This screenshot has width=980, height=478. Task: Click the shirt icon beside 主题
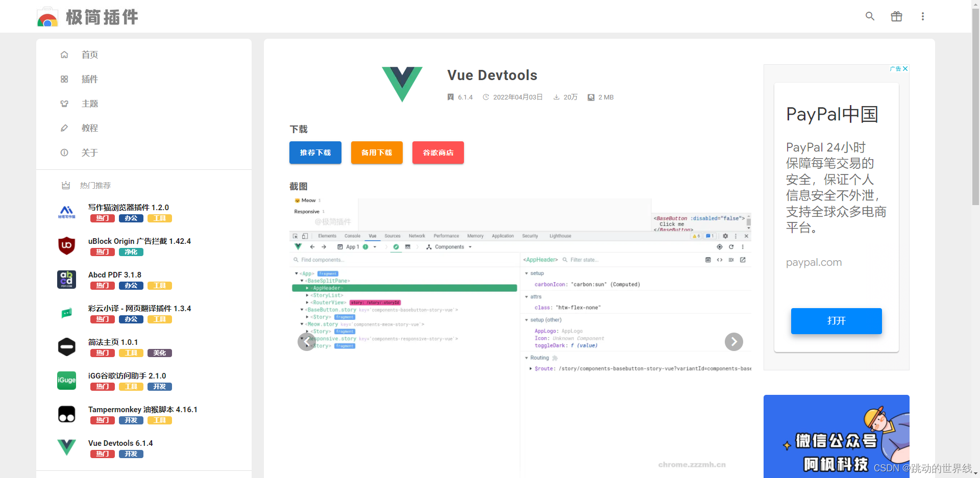[64, 104]
